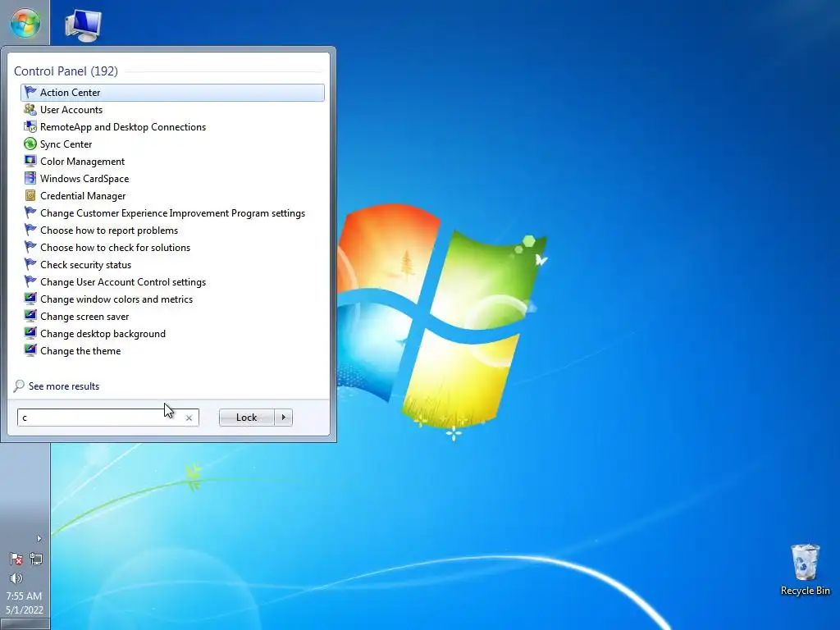840x630 pixels.
Task: Click the icon beside Change desktop background
Action: coord(30,333)
